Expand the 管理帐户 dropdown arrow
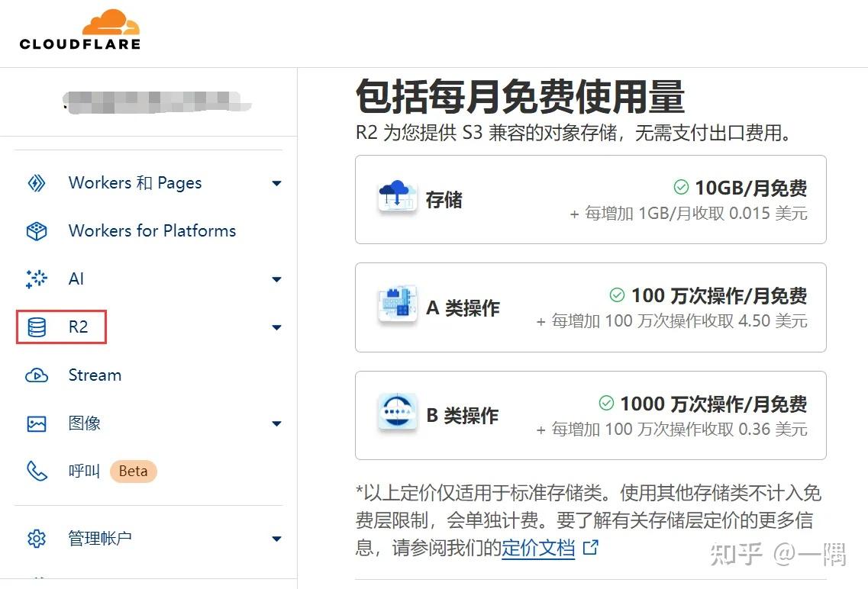Screen dimensions: 868x589 276,538
